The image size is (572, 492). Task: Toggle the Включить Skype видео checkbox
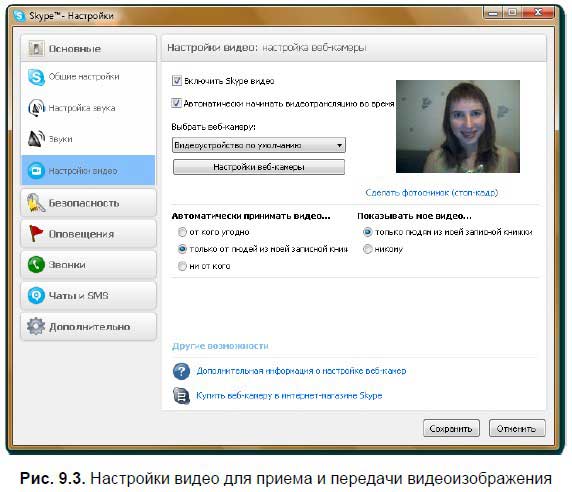[177, 81]
